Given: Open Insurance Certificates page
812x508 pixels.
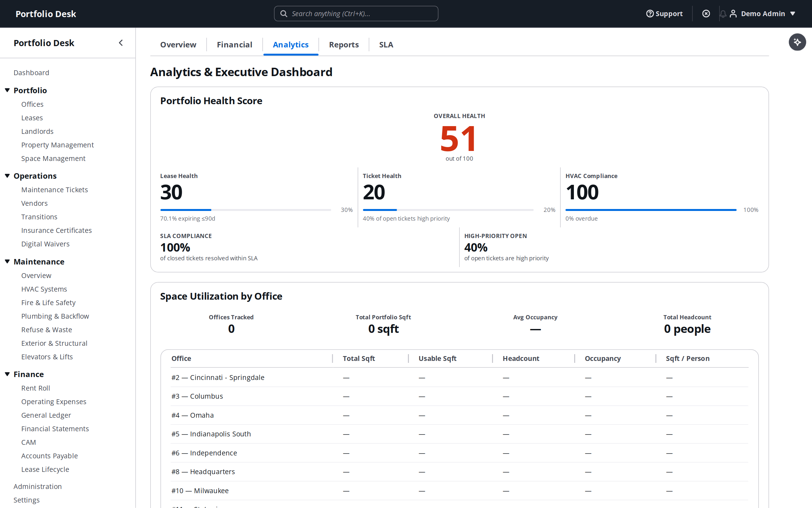Looking at the screenshot, I should (56, 230).
